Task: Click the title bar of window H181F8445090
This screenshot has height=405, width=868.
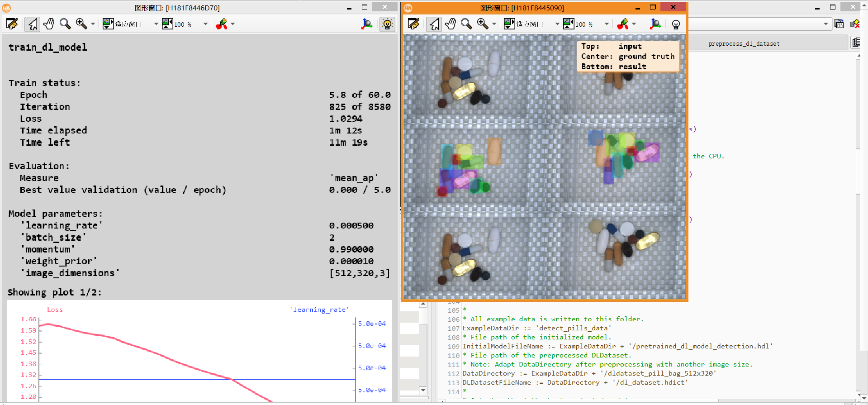Action: tap(522, 8)
